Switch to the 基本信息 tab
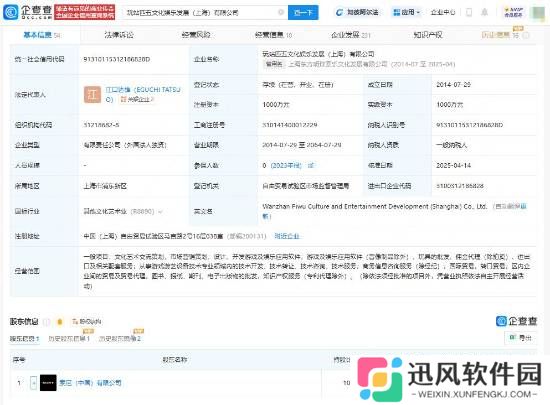Viewport: 550px width, 405px height. click(42, 35)
